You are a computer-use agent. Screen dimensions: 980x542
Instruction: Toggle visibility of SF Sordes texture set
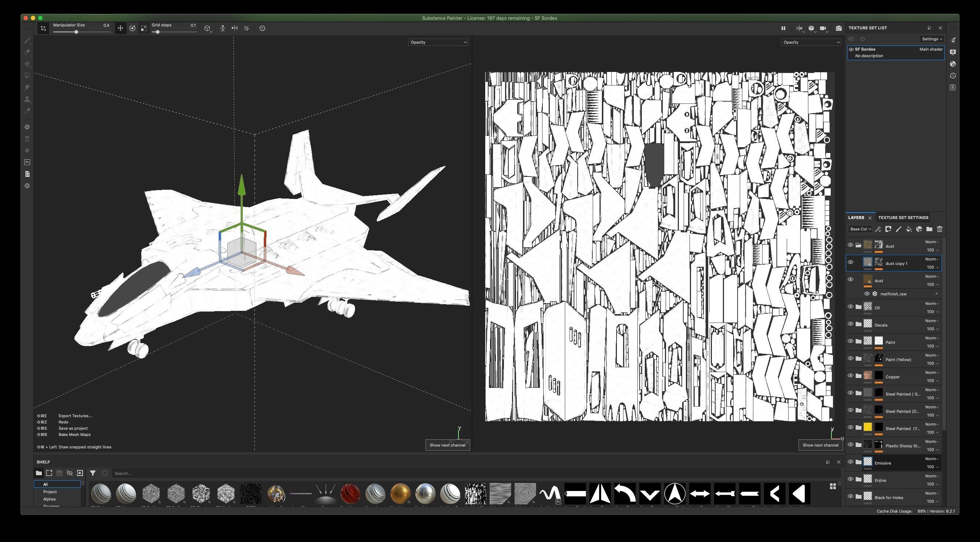[851, 50]
